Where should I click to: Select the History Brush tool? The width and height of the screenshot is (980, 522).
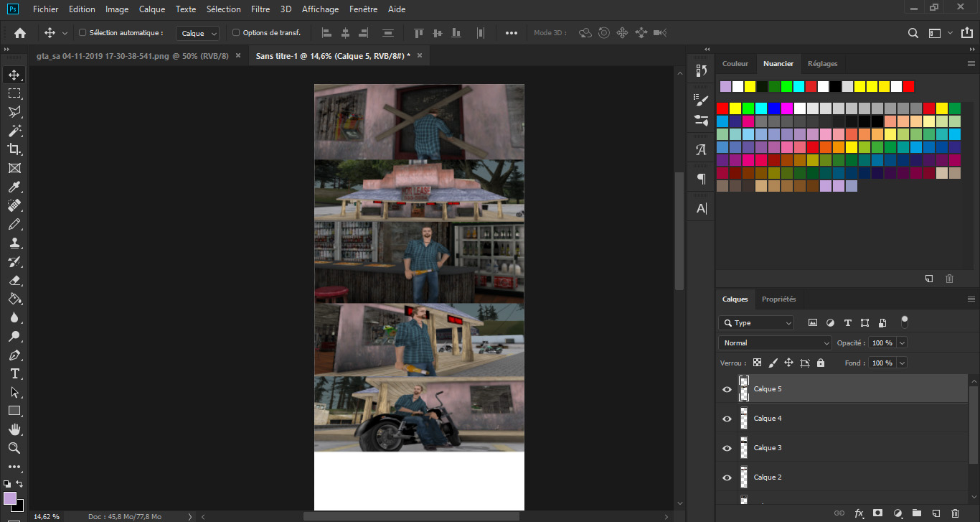(14, 261)
